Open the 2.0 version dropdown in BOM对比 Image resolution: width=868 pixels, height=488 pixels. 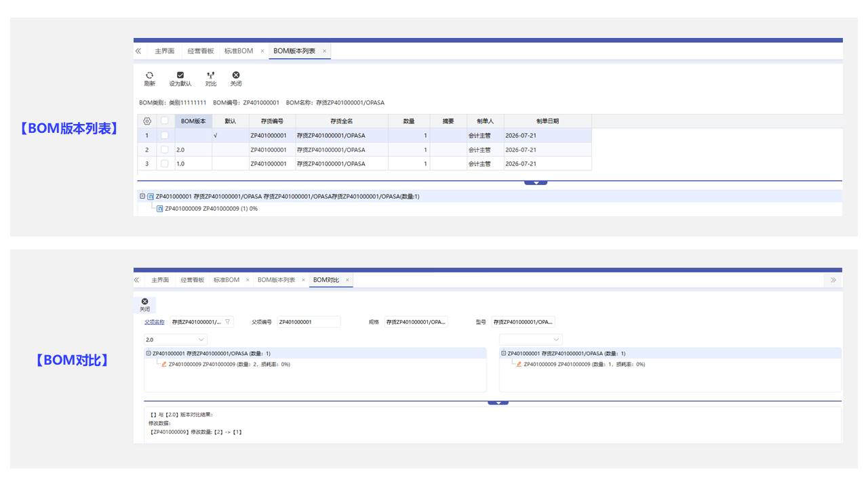pyautogui.click(x=176, y=339)
